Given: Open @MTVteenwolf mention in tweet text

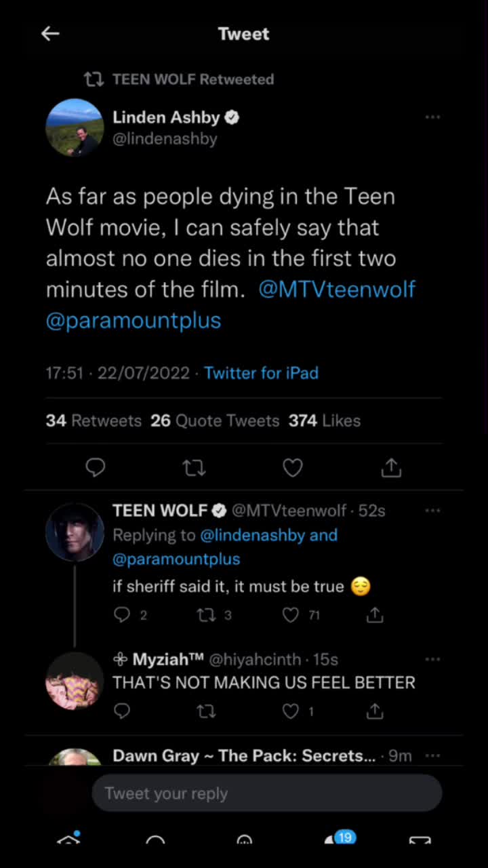Looking at the screenshot, I should pos(337,290).
